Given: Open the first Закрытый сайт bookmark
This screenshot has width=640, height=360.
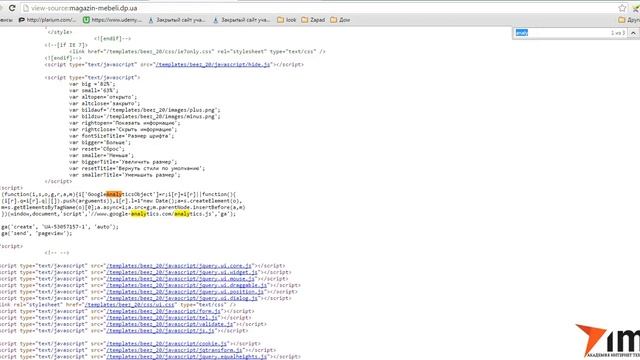Looking at the screenshot, I should pos(177,20).
